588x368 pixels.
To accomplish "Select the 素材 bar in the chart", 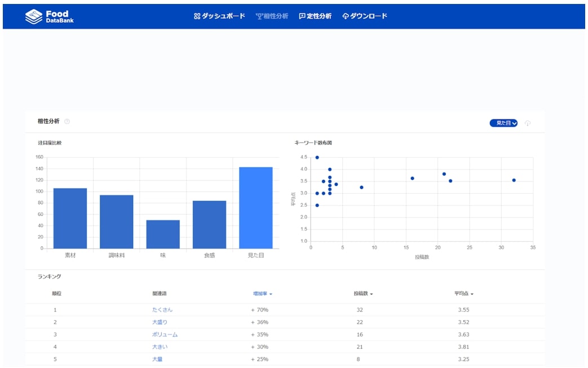I will click(x=70, y=219).
